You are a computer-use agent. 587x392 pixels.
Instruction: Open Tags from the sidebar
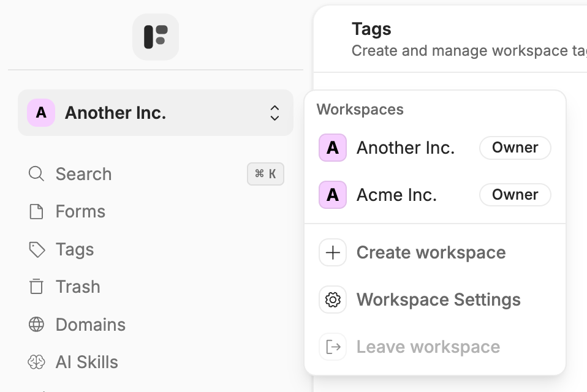click(x=156, y=249)
